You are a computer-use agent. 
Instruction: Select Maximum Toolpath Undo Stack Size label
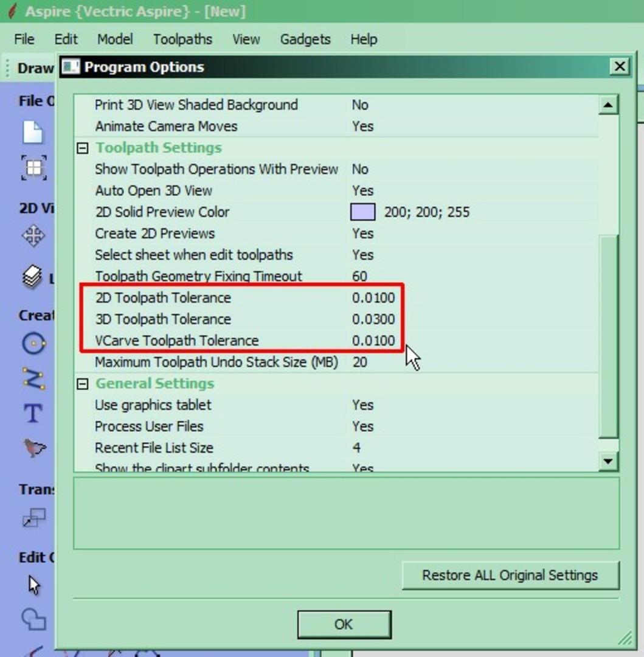[216, 363]
